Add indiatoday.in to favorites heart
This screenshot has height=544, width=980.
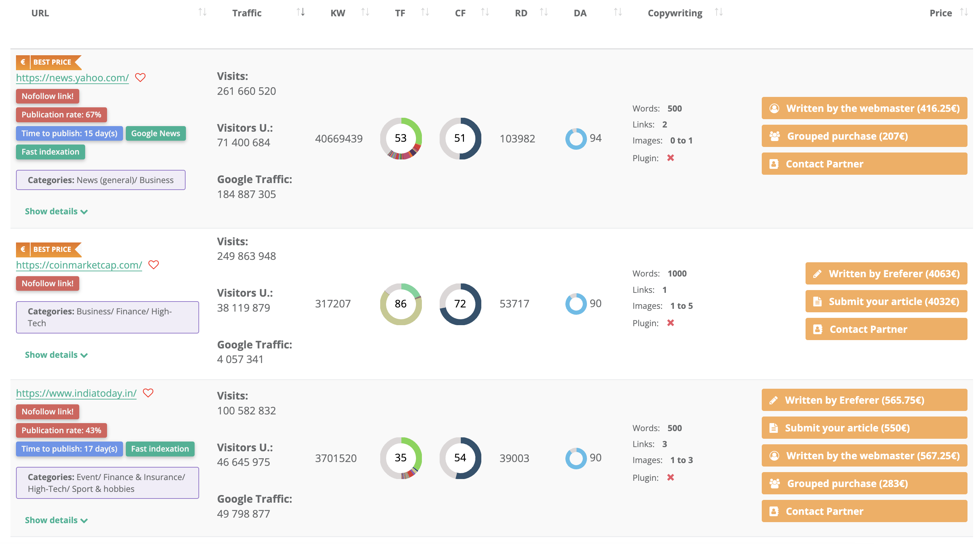pos(148,393)
